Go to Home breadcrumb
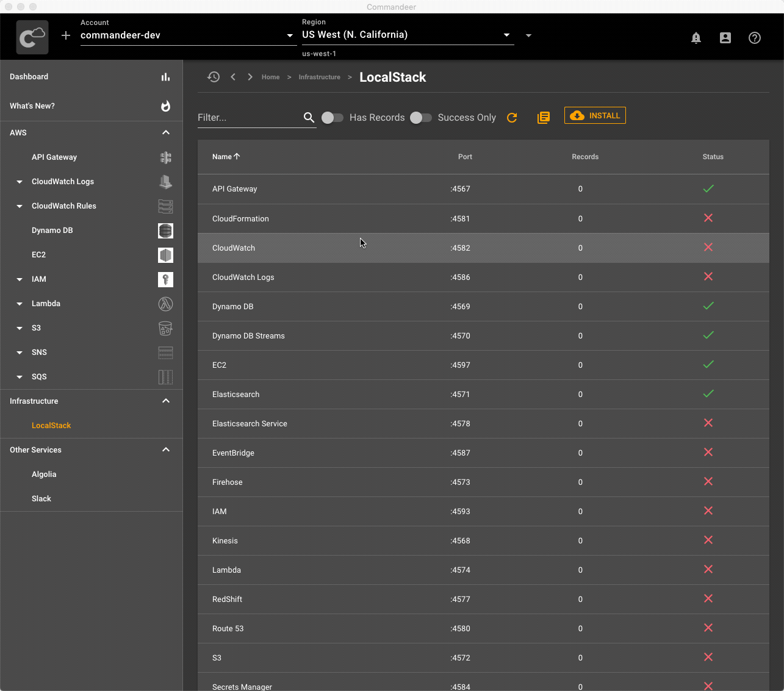The image size is (784, 691). pyautogui.click(x=270, y=77)
